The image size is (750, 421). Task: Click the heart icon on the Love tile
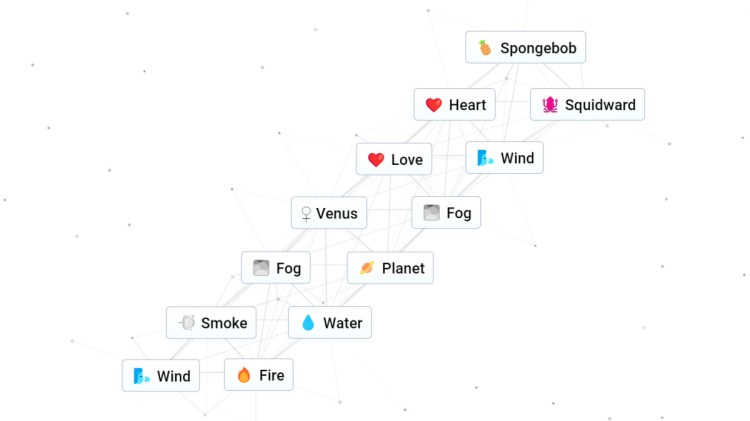point(376,160)
